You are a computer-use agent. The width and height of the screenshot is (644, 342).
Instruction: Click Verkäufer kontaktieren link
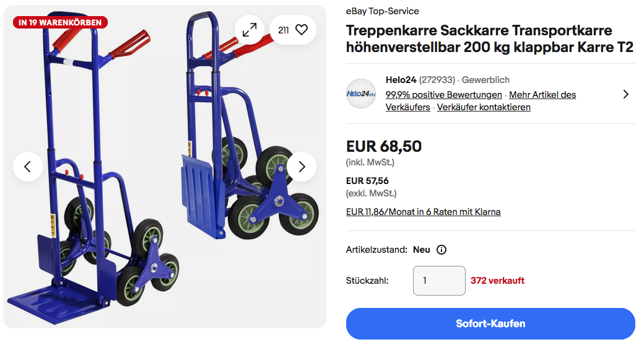click(484, 107)
